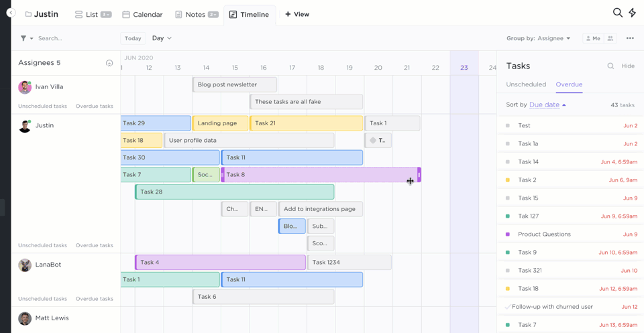The image size is (644, 333).
Task: Switch to the Calendar view tab
Action: pos(142,14)
